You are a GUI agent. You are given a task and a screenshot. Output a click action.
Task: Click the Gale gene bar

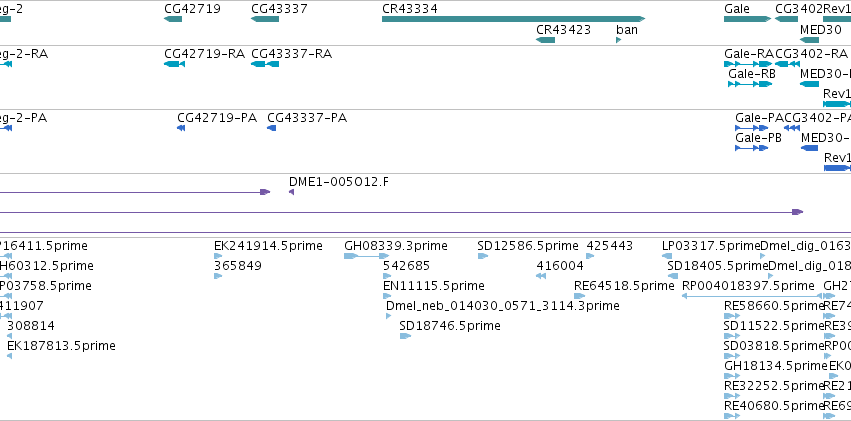click(x=747, y=19)
